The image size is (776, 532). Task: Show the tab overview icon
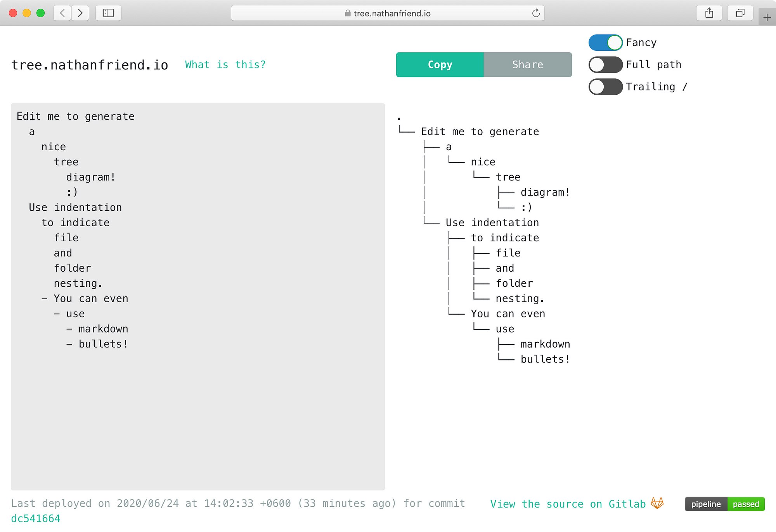[740, 13]
